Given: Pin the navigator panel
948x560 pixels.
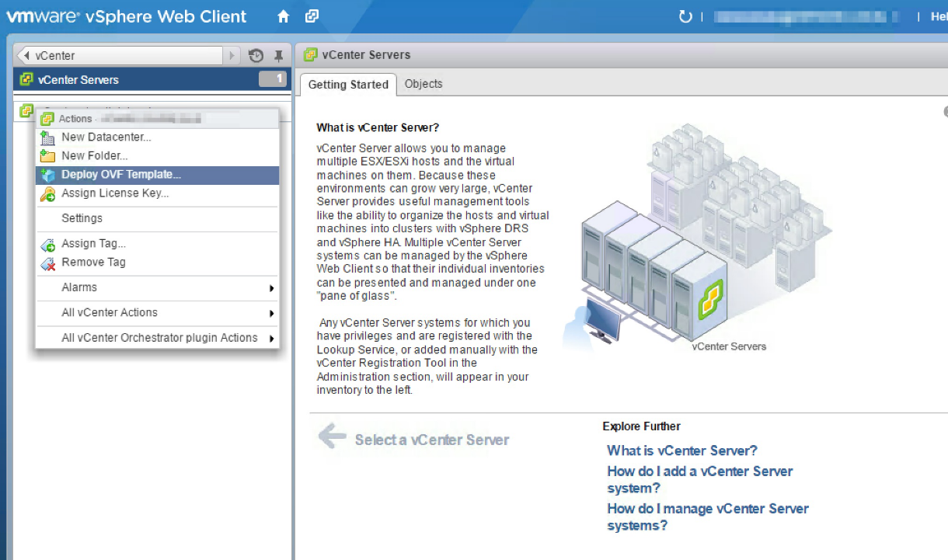Looking at the screenshot, I should [x=279, y=56].
